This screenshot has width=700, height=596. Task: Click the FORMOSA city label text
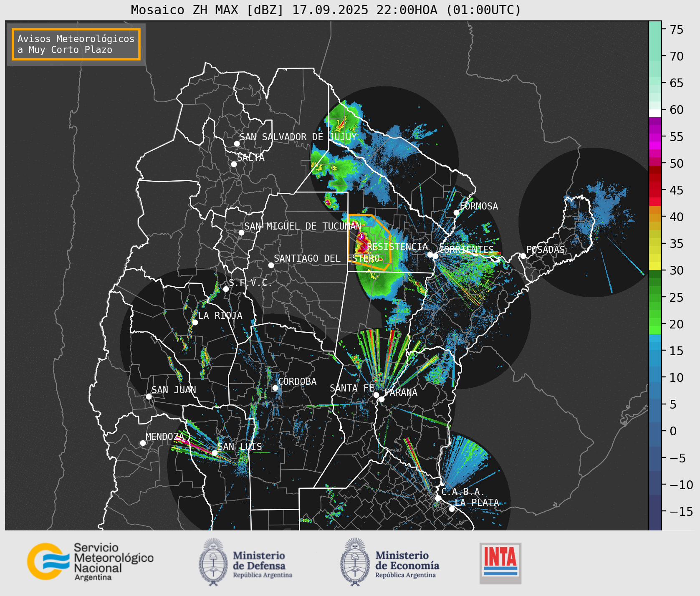pos(479,206)
